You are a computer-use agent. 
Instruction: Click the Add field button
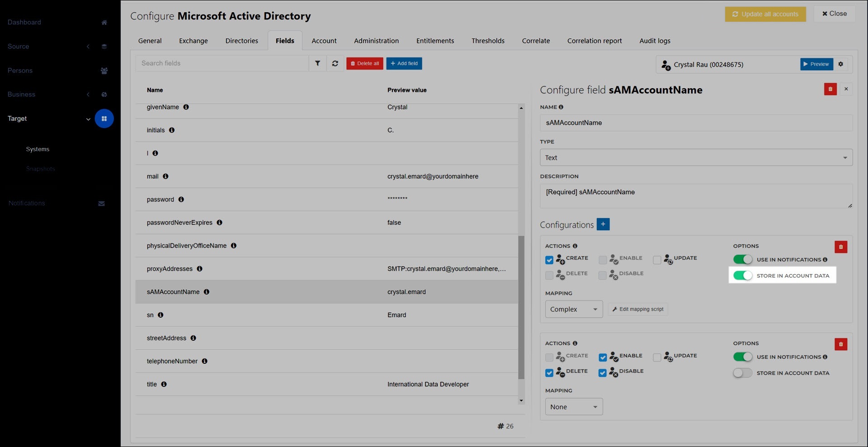pyautogui.click(x=404, y=63)
